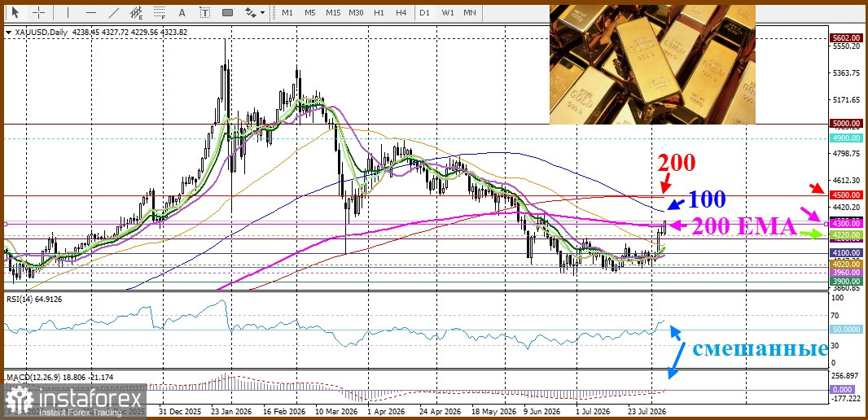This screenshot has width=868, height=420.
Task: Switch to the M30 timeframe
Action: pyautogui.click(x=356, y=12)
